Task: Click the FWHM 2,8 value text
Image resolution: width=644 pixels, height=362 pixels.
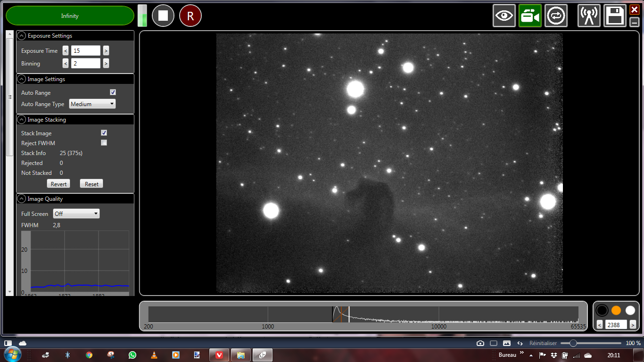Action: coord(57,225)
